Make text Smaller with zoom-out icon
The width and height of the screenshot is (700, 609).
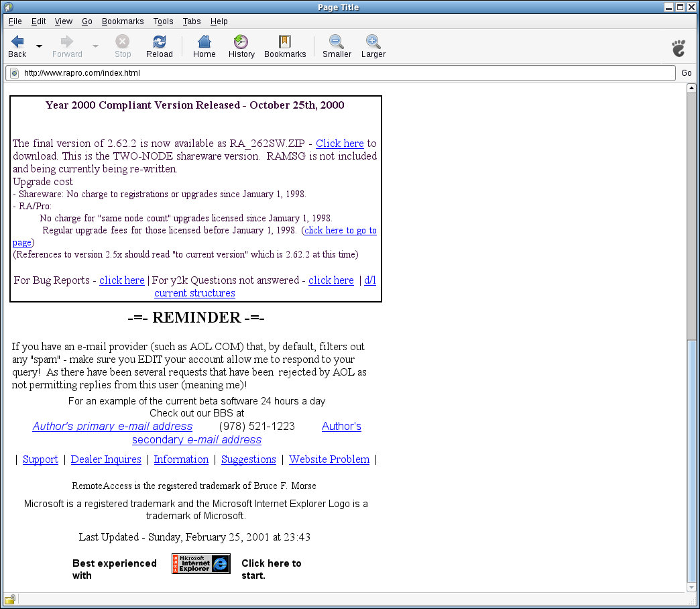click(x=337, y=42)
